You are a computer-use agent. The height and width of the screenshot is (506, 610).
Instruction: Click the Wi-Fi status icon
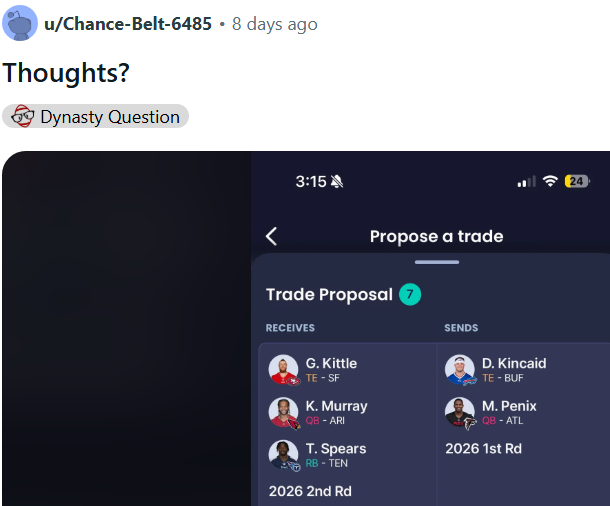550,181
